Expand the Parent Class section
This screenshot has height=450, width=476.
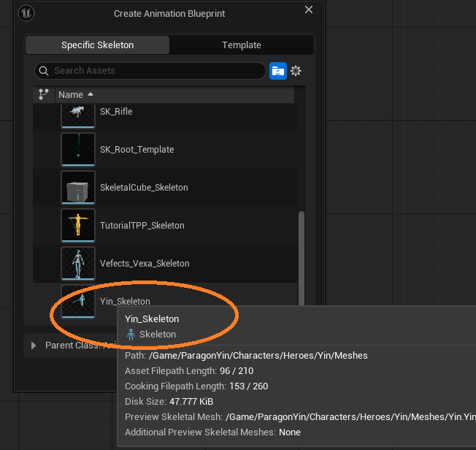pos(35,346)
